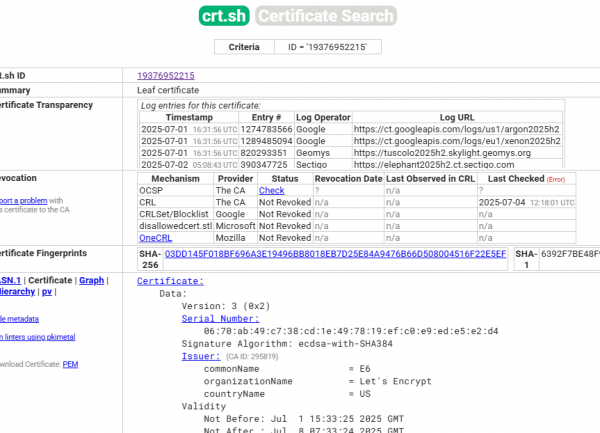The height and width of the screenshot is (433, 600).
Task: Click the Entry # column header
Action: [x=266, y=117]
